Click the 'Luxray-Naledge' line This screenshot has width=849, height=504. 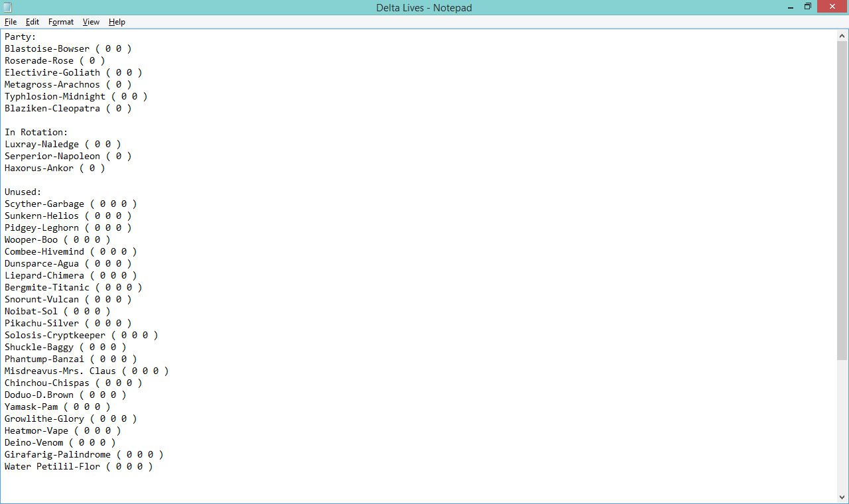coord(63,145)
